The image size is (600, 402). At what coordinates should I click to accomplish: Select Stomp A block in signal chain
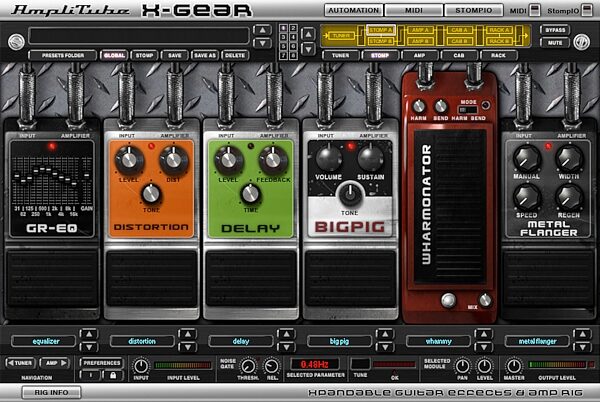click(x=381, y=30)
